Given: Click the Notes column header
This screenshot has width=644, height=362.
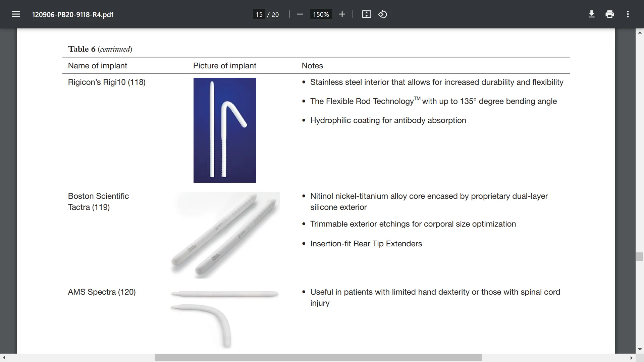Looking at the screenshot, I should pos(312,66).
